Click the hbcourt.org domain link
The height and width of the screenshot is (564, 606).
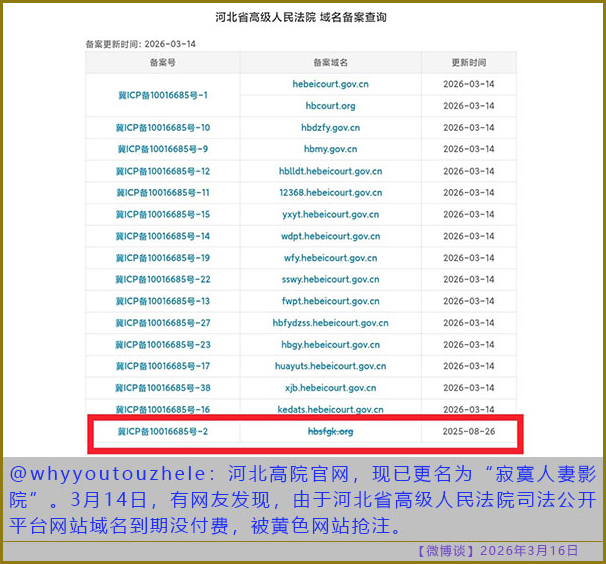330,106
